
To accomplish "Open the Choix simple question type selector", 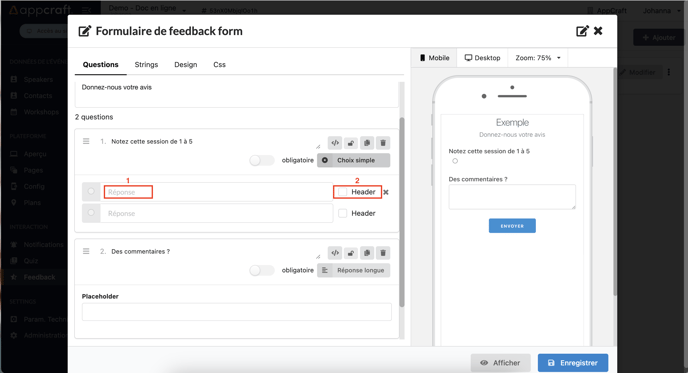I will (354, 160).
